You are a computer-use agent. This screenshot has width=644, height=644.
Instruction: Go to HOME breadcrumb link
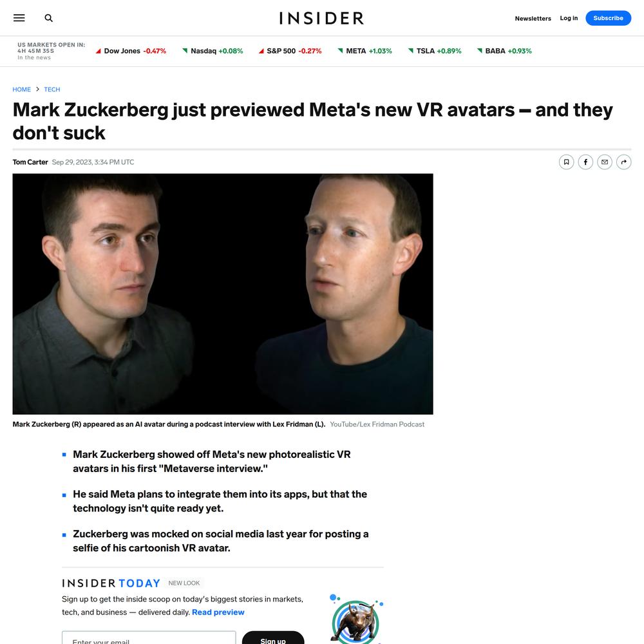click(x=21, y=89)
